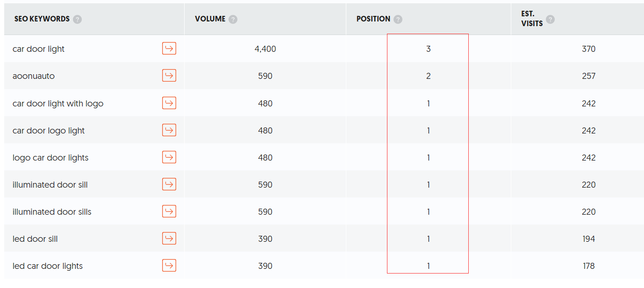Click the Est. Visits column header
This screenshot has width=644, height=288.
click(532, 19)
